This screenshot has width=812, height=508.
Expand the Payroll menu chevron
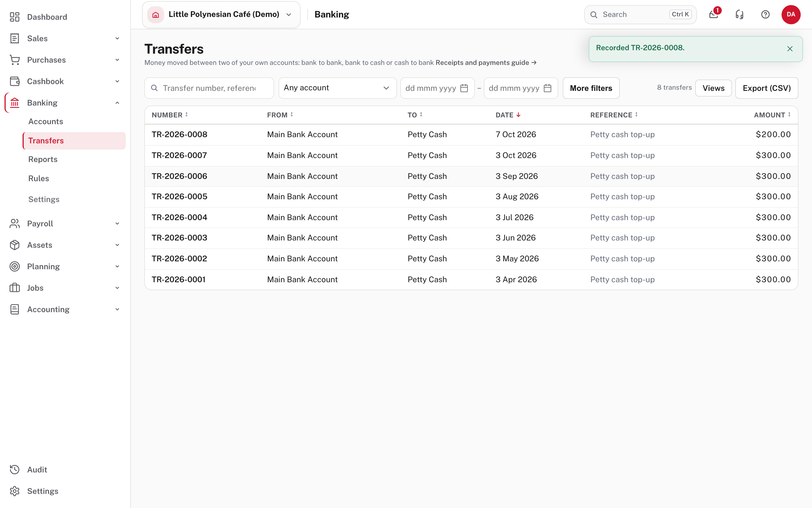coord(117,224)
